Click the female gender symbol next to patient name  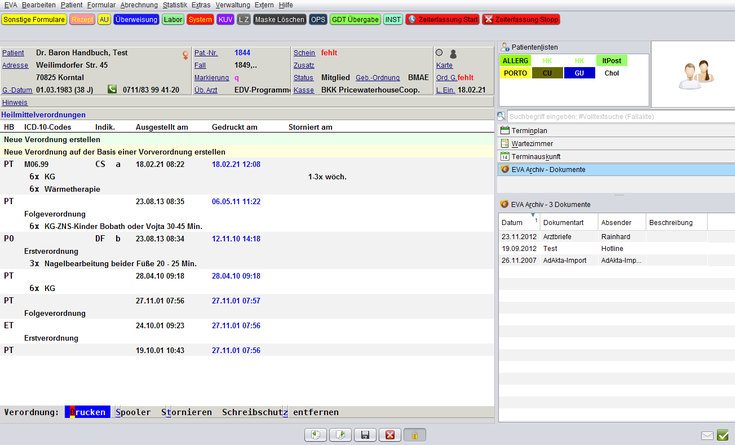[186, 55]
